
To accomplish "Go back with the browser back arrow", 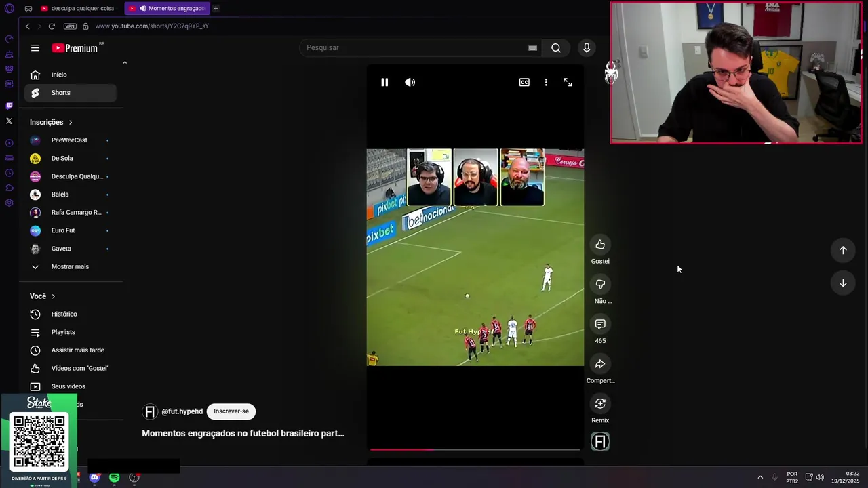I will tap(27, 26).
